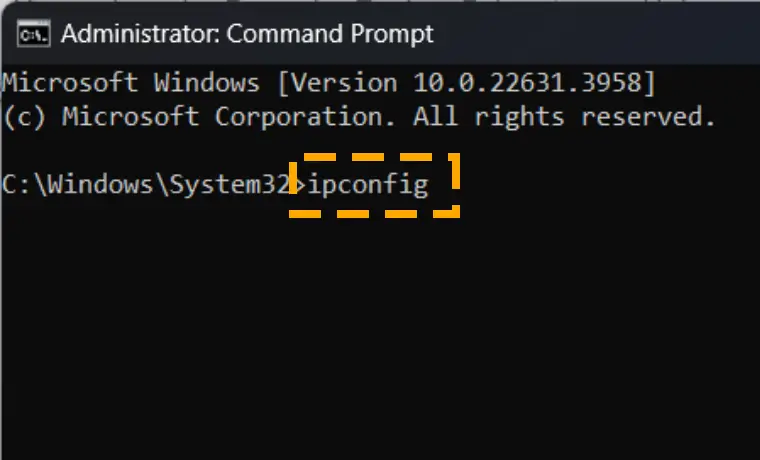Click the (c) copyright mark
The height and width of the screenshot is (460, 760).
pos(24,117)
